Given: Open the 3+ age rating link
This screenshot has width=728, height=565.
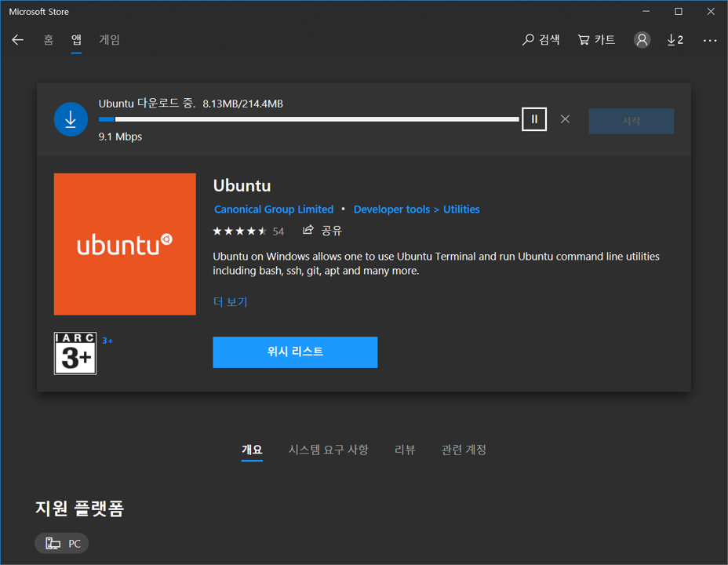Looking at the screenshot, I should coord(107,341).
